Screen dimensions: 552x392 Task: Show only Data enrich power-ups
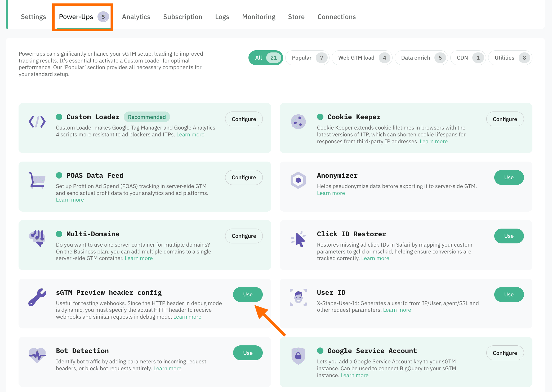(421, 58)
